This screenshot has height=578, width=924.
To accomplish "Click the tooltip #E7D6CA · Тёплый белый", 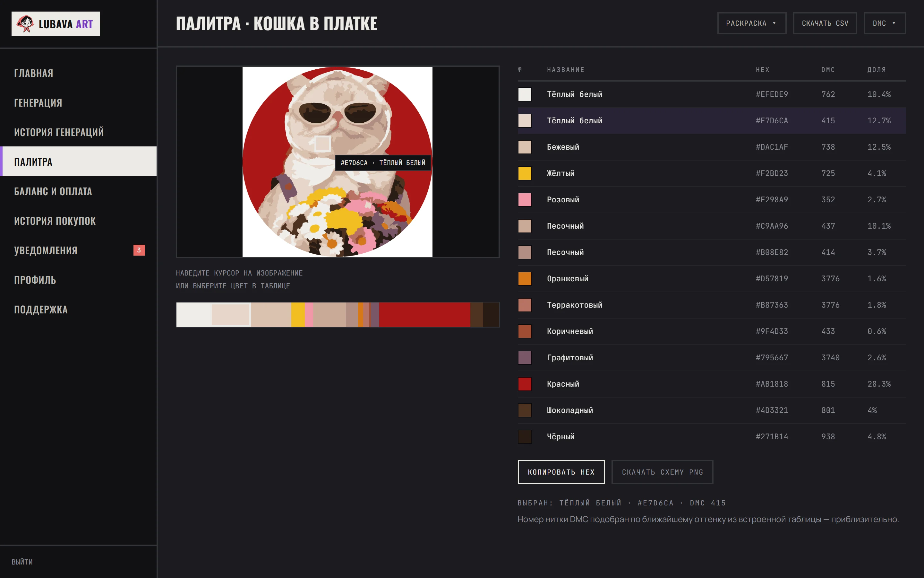I will (382, 162).
